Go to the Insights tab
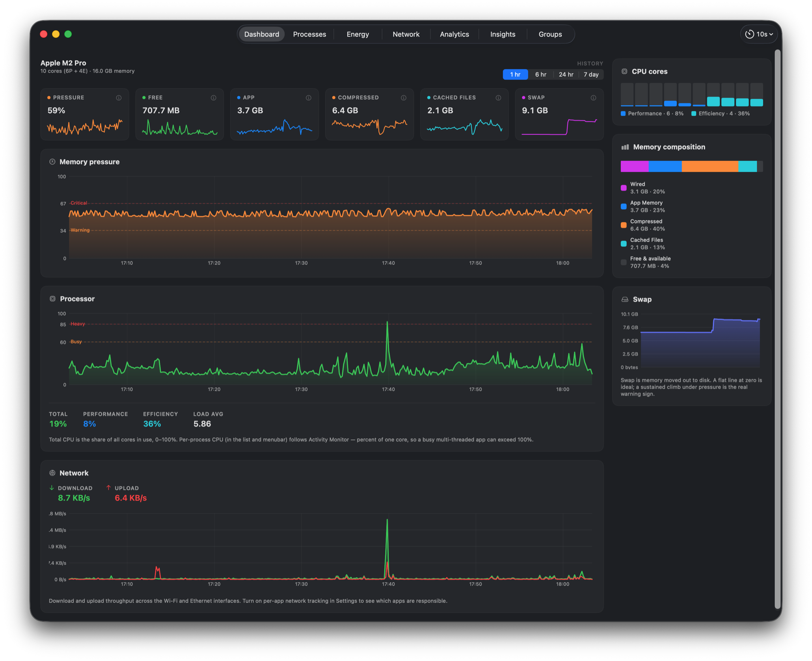The width and height of the screenshot is (812, 661). pos(503,34)
